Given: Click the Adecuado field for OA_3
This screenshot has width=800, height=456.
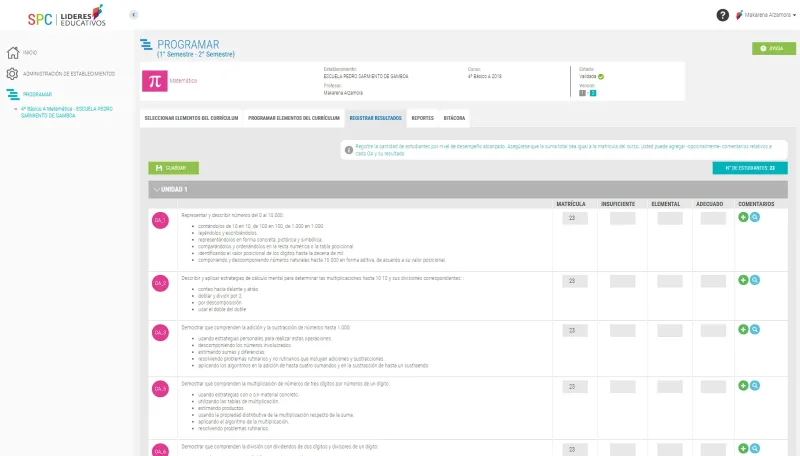Looking at the screenshot, I should coord(713,331).
